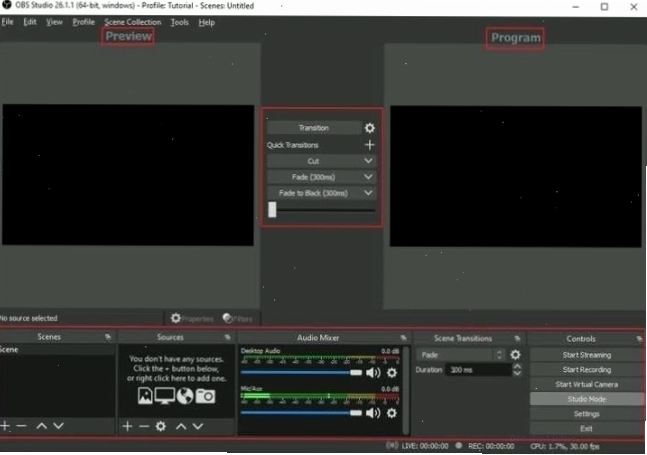Open the Fade scene transition combo box

(460, 355)
